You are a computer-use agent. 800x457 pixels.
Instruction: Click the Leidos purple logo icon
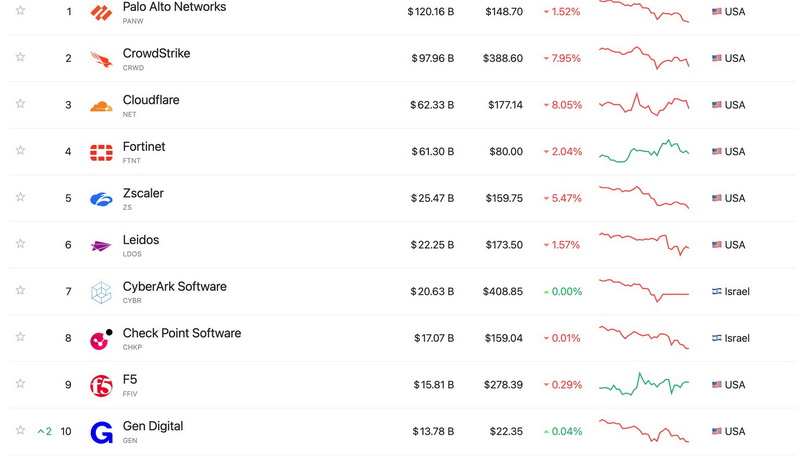101,245
